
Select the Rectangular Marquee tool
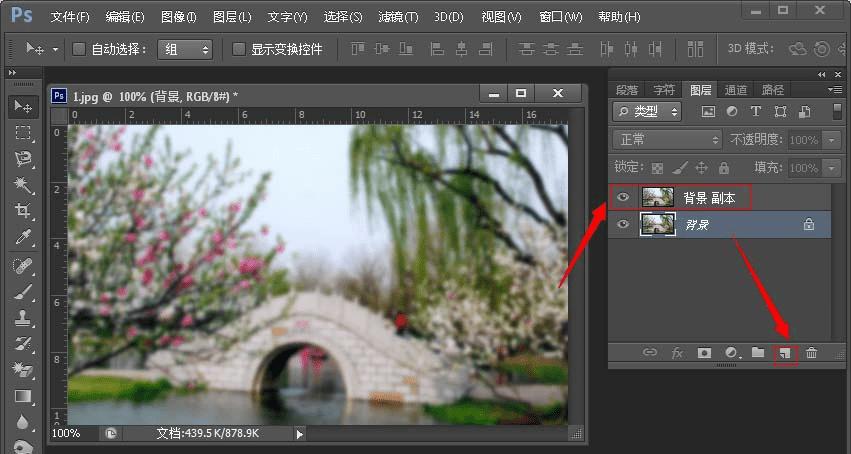coord(23,133)
